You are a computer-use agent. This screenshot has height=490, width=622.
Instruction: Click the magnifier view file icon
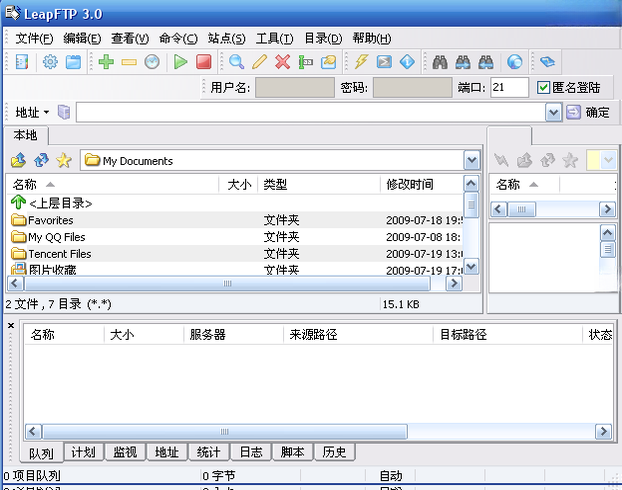tap(236, 62)
